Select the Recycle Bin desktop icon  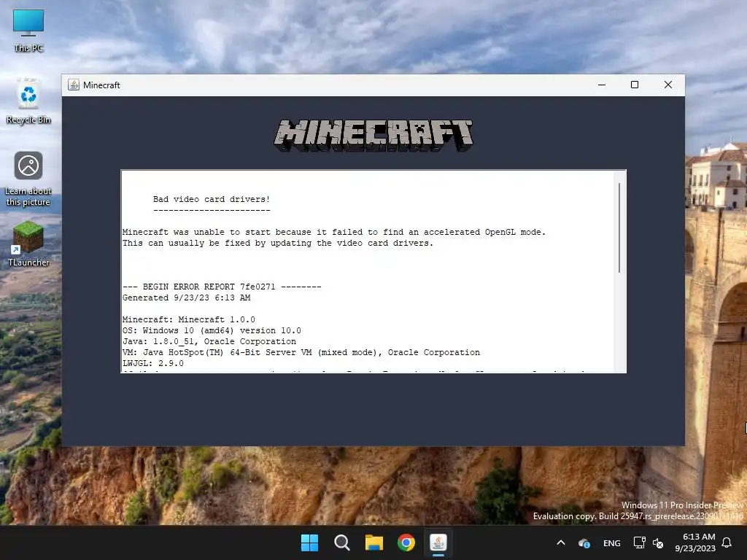tap(28, 101)
